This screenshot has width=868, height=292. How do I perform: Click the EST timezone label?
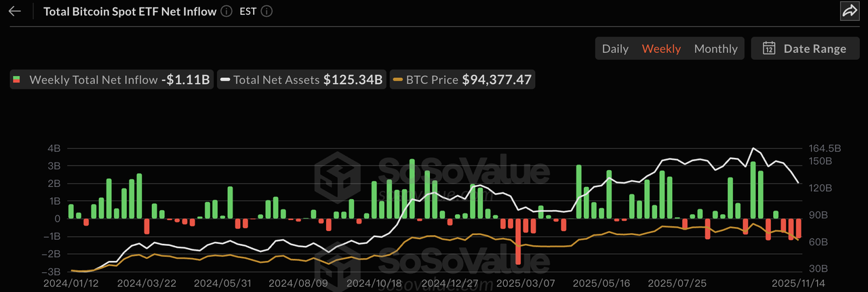coord(248,12)
